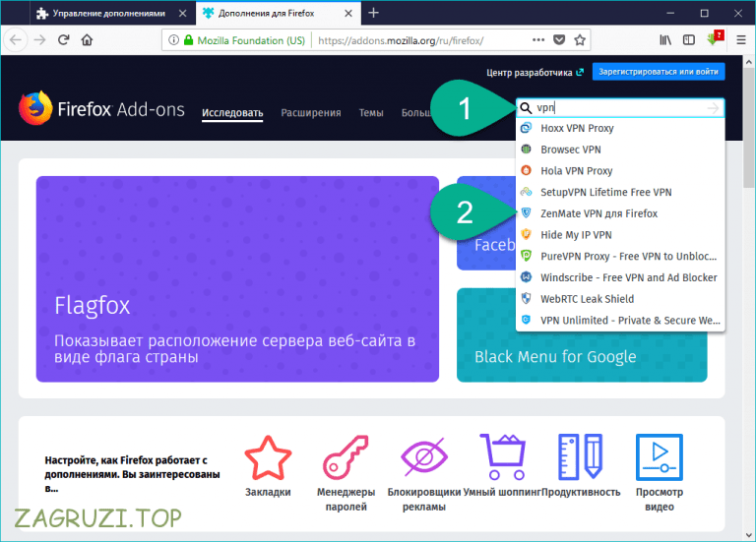The image size is (756, 542).
Task: Click the search magnifier icon
Action: tap(526, 108)
